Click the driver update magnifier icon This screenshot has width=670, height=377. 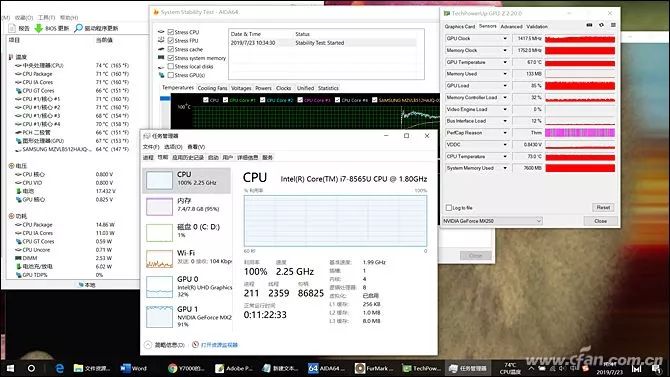coord(78,28)
